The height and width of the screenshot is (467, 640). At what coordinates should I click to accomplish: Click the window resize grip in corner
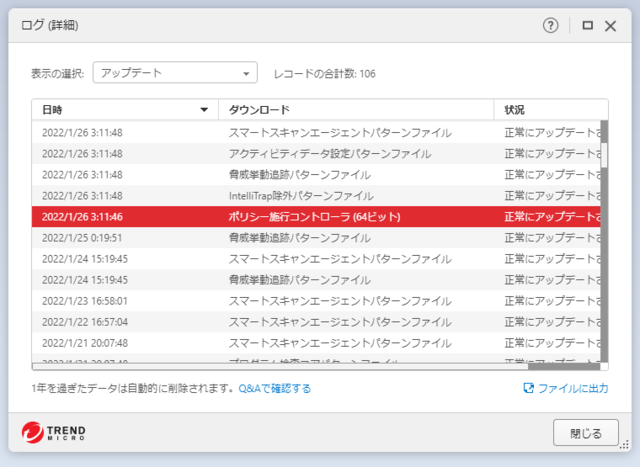click(624, 445)
